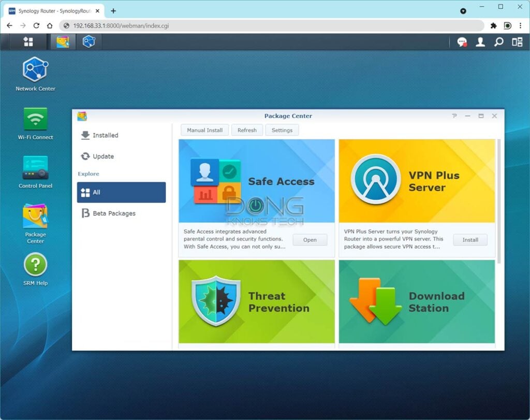
Task: Launch Wi-Fi Connect from the desktop
Action: tap(36, 123)
